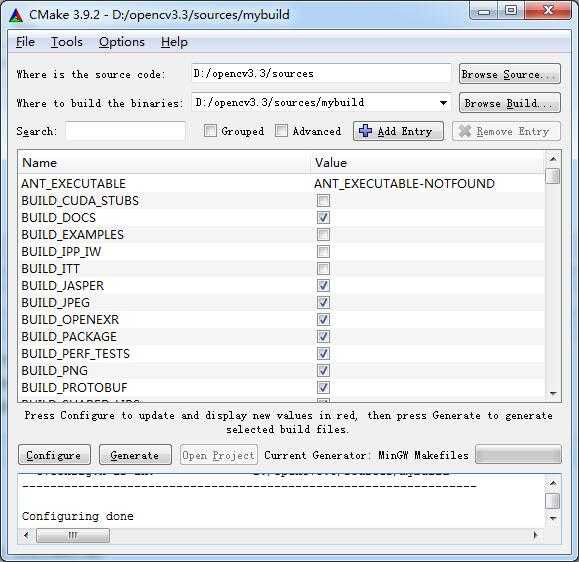The height and width of the screenshot is (562, 579).
Task: Select the BUILD_OPENEXR entry name
Action: pyautogui.click(x=70, y=319)
